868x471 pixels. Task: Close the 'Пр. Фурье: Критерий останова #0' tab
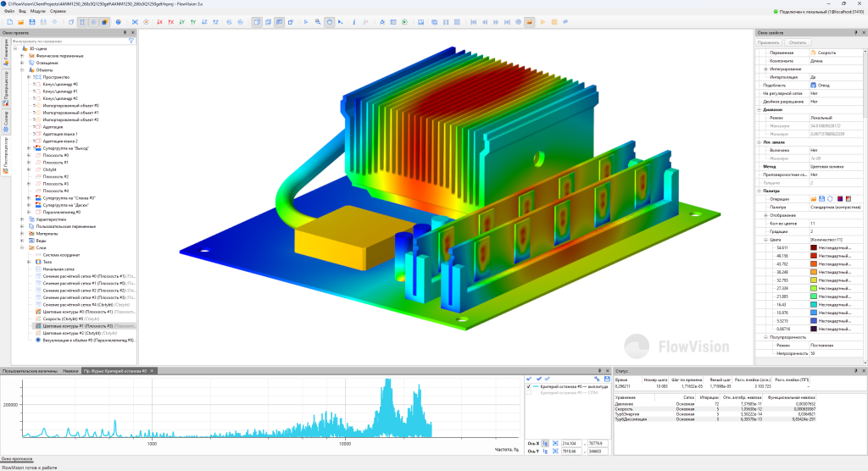pos(153,371)
